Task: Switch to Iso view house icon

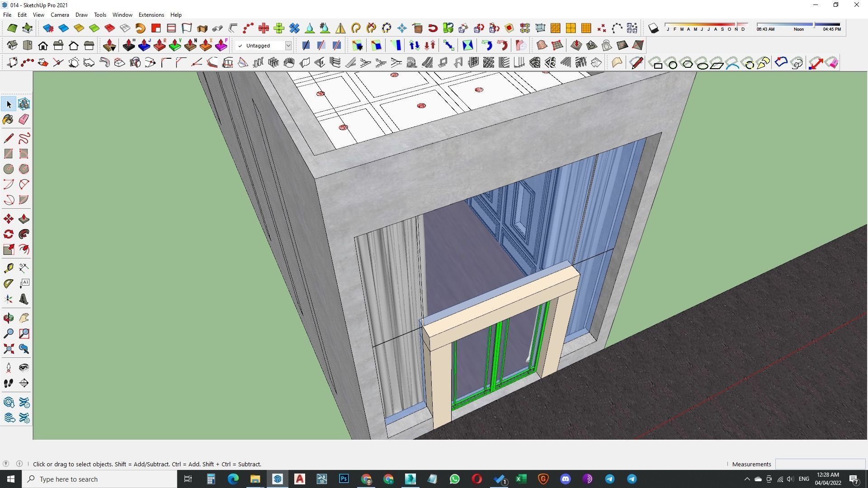Action: coord(12,46)
